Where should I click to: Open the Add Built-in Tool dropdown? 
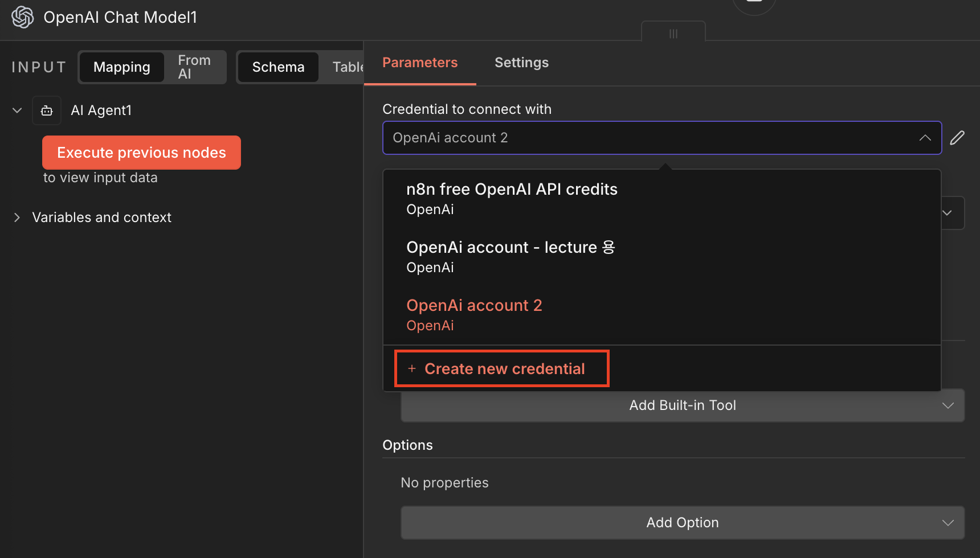[683, 405]
